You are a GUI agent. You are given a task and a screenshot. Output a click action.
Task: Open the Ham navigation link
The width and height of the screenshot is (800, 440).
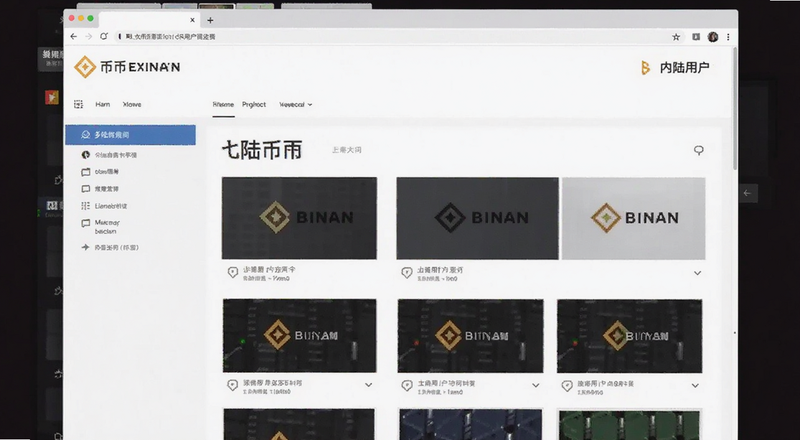pos(103,104)
